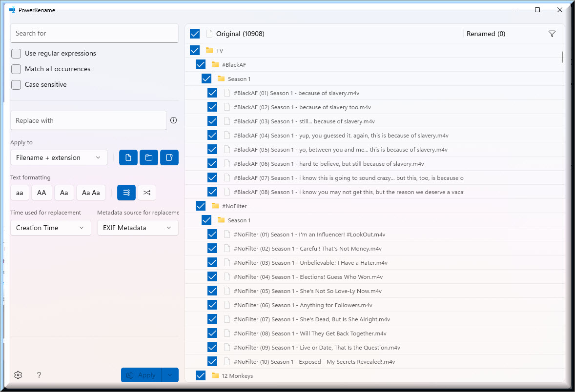Open PowerRename settings gear
The image size is (575, 392).
[x=18, y=375]
